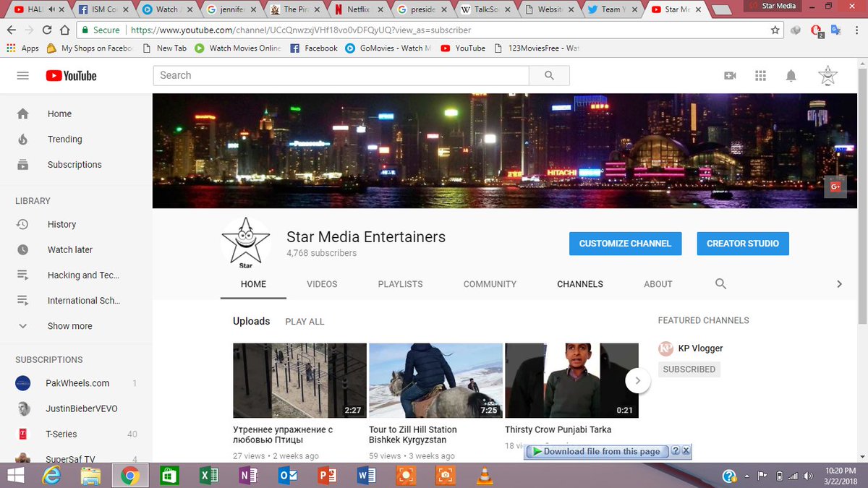Click the History clock icon
This screenshot has height=488, width=868.
click(x=23, y=224)
